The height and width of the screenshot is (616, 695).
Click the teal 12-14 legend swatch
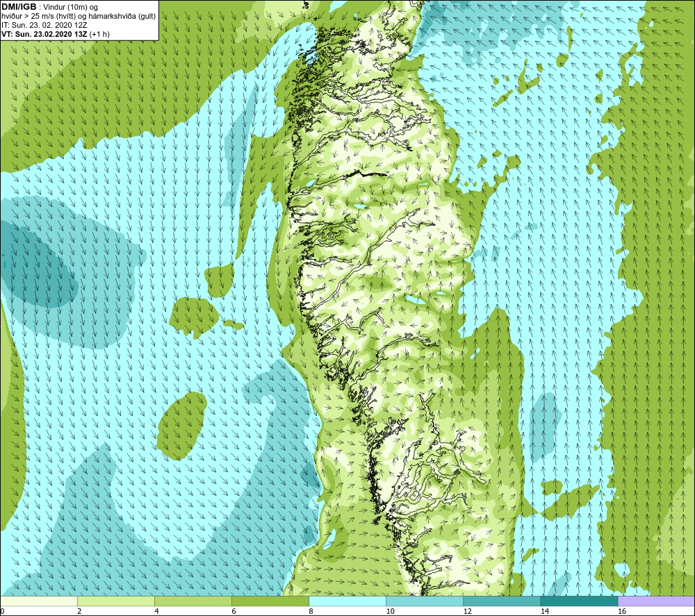502,601
